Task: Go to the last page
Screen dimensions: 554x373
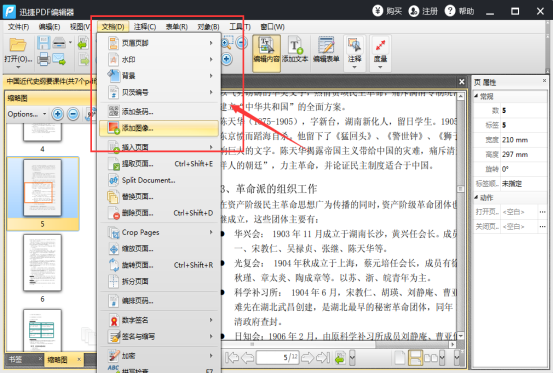Action: coord(323,357)
